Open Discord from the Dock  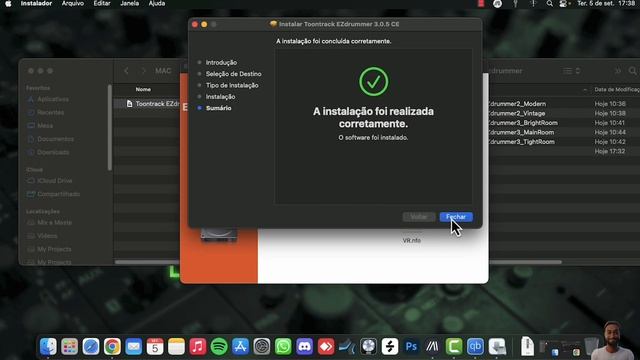304,347
